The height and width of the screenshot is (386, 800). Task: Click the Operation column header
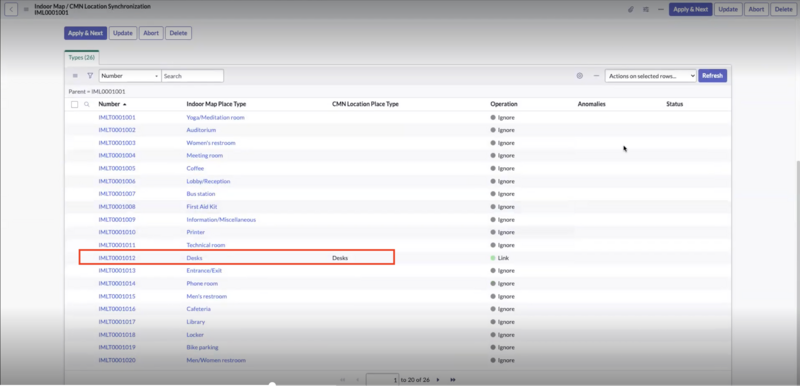tap(504, 104)
